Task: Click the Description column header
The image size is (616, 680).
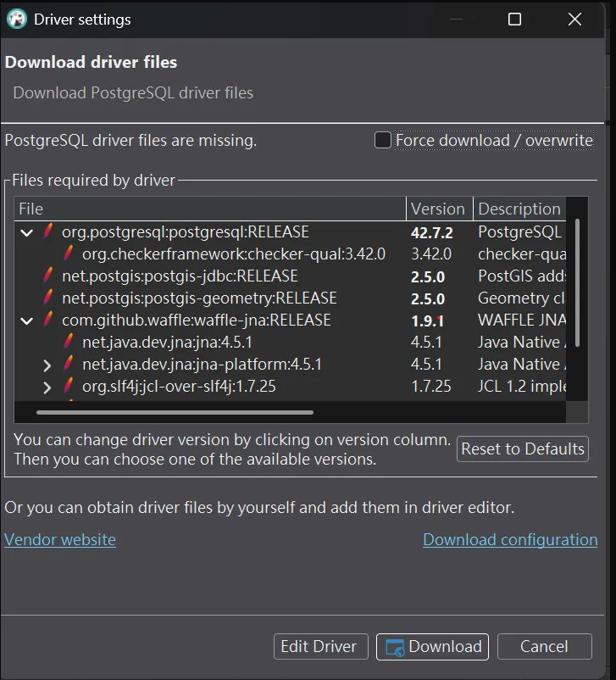Action: (519, 209)
